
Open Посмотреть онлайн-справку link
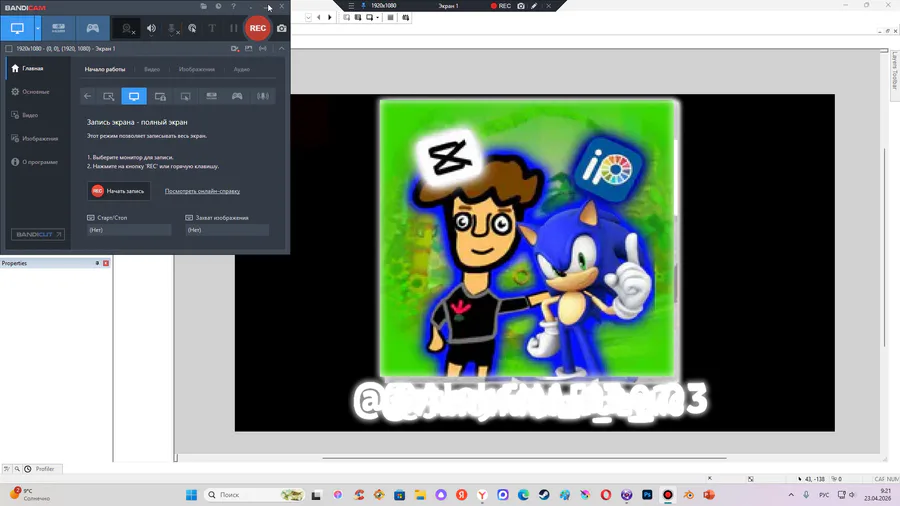(x=202, y=191)
